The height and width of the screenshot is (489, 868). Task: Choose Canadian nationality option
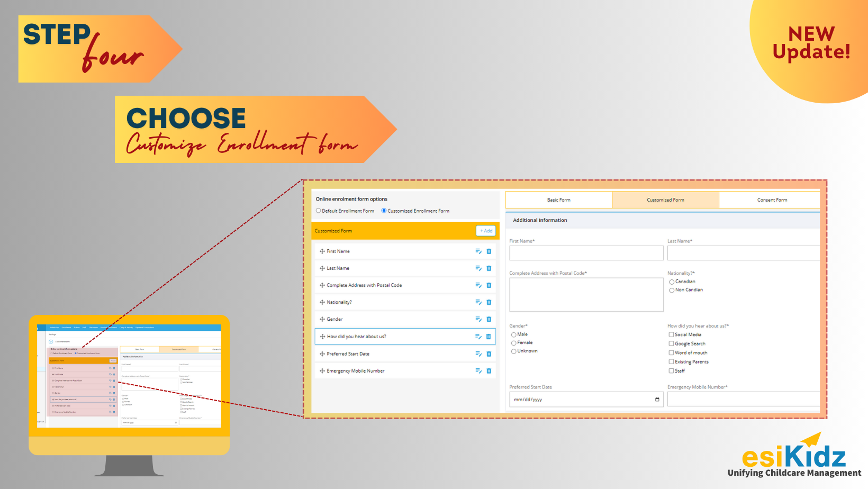point(672,282)
